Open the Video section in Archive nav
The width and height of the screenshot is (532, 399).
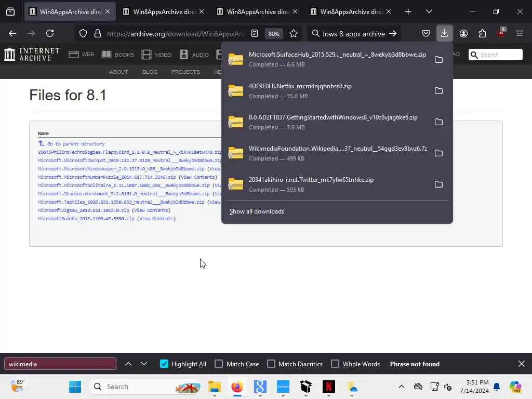(156, 54)
